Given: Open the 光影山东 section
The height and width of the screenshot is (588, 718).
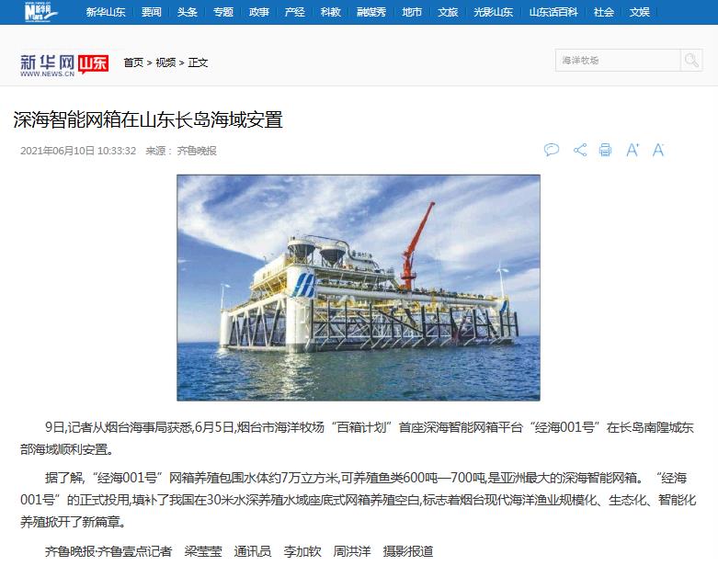Looking at the screenshot, I should point(493,12).
